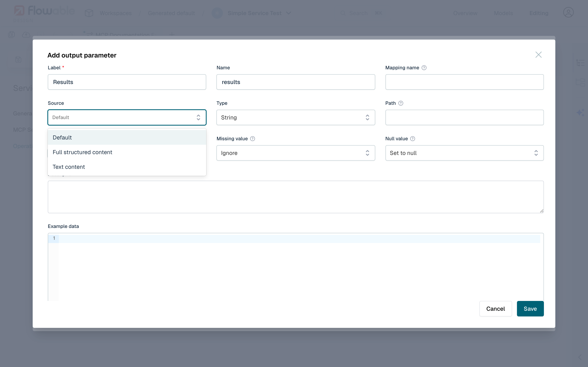Screen dimensions: 588x367
Task: Click the Mapping name help icon
Action: click(424, 68)
